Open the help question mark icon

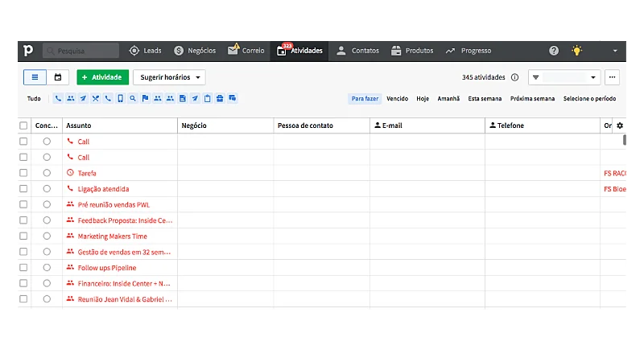pos(554,51)
